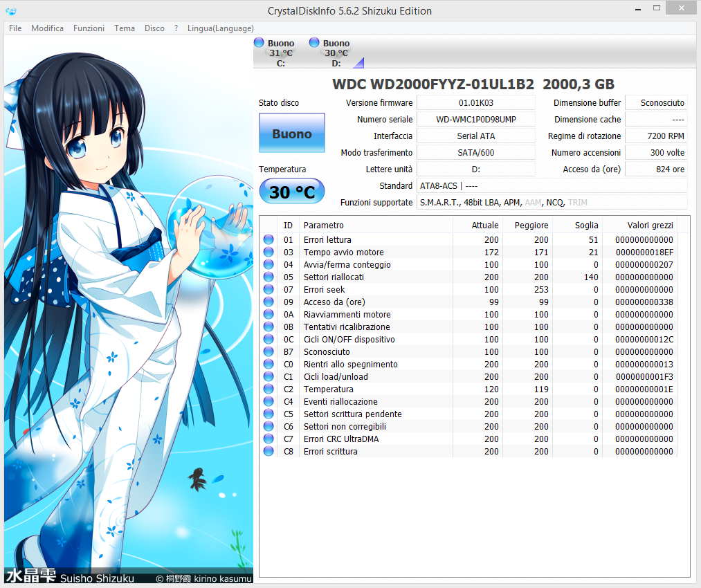
Task: Click the status icon for Tempo avvio motore
Action: [x=268, y=252]
